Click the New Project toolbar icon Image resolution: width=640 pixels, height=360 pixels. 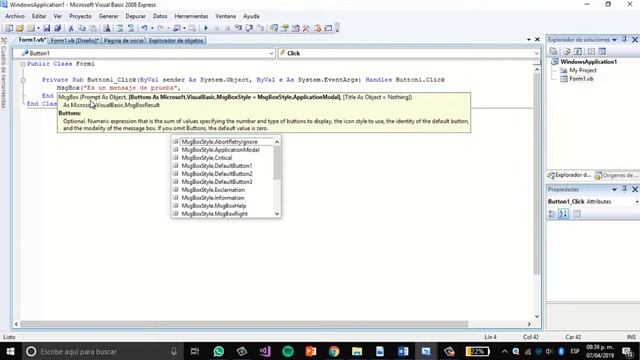(x=9, y=28)
